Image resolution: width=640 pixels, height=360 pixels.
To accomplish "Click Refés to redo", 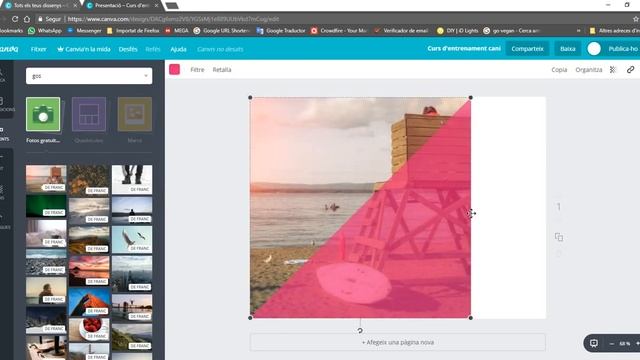I will [x=153, y=49].
